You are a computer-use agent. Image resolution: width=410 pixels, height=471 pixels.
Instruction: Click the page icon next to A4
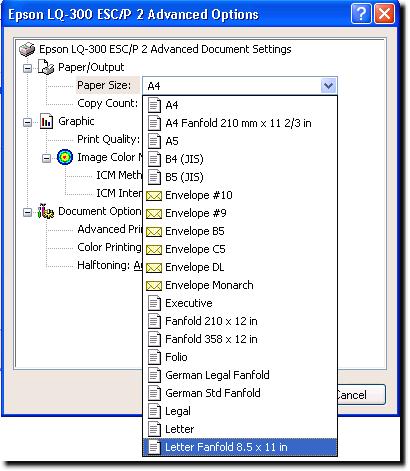coord(154,105)
